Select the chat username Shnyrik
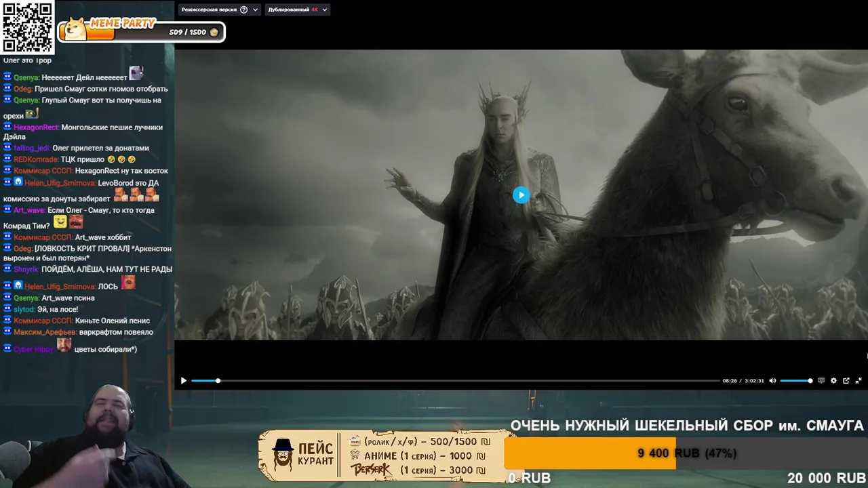 [x=26, y=269]
